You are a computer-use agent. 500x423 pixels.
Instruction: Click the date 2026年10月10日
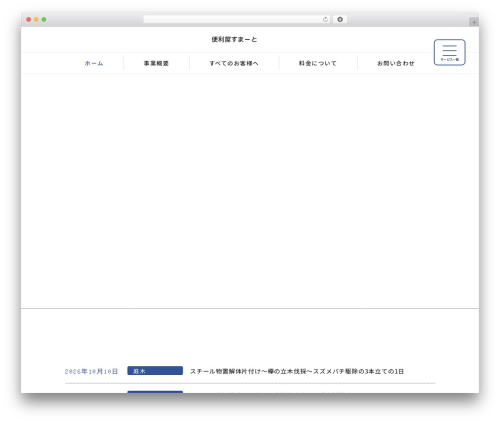pos(91,371)
